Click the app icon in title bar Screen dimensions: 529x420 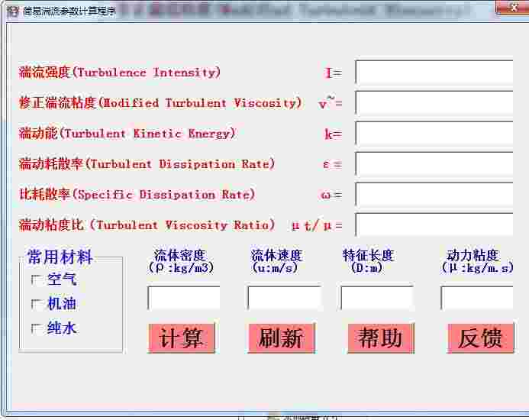coord(12,11)
